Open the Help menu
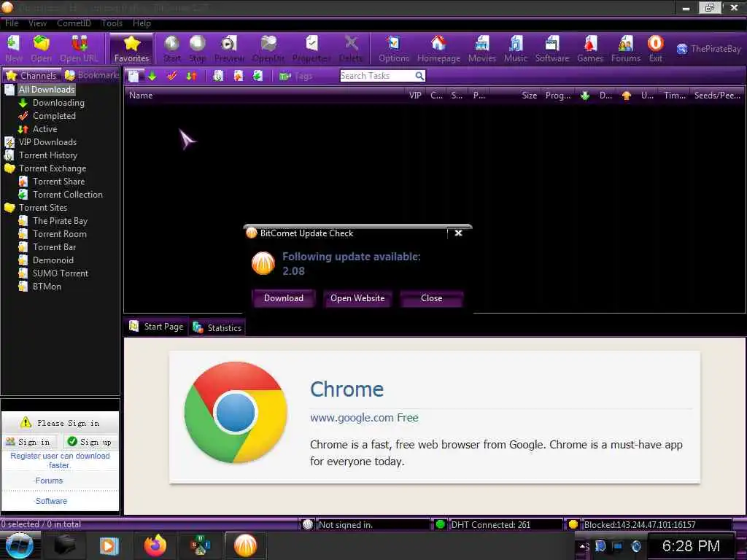747x560 pixels. pyautogui.click(x=142, y=23)
